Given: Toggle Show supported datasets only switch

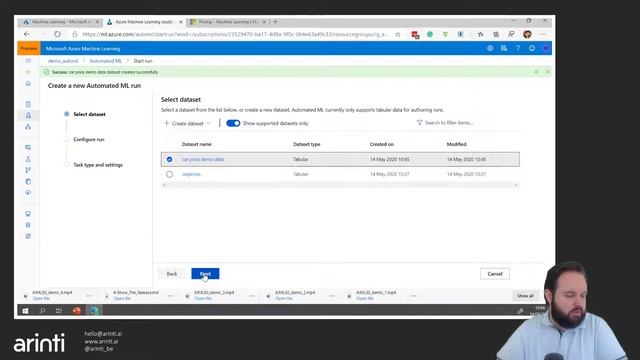Looking at the screenshot, I should (233, 123).
